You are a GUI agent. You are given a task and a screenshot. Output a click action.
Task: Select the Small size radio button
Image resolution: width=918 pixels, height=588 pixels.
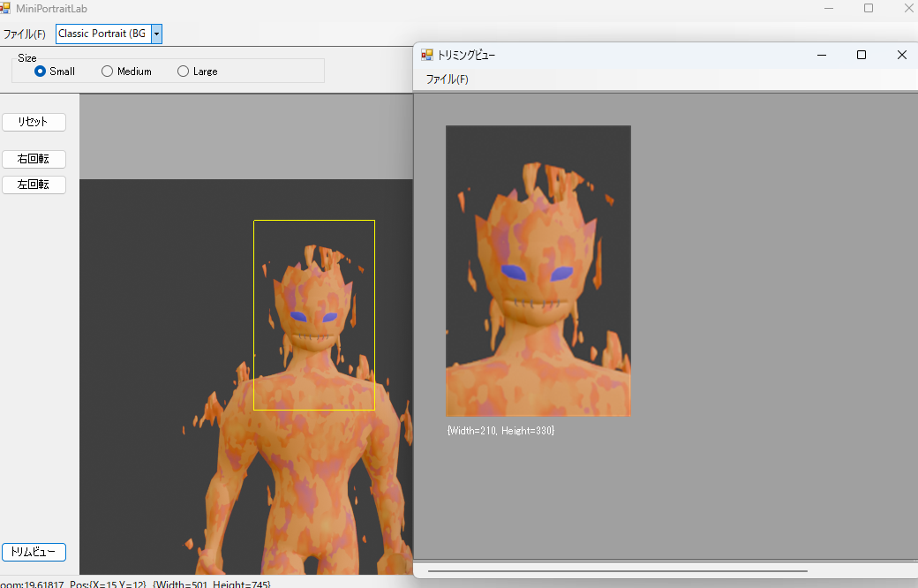click(41, 72)
